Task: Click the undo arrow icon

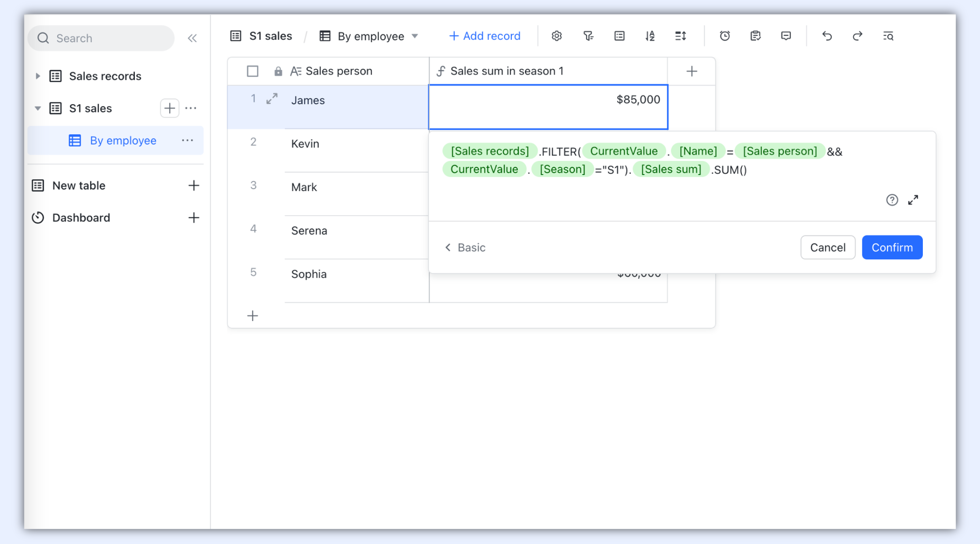Action: point(827,36)
